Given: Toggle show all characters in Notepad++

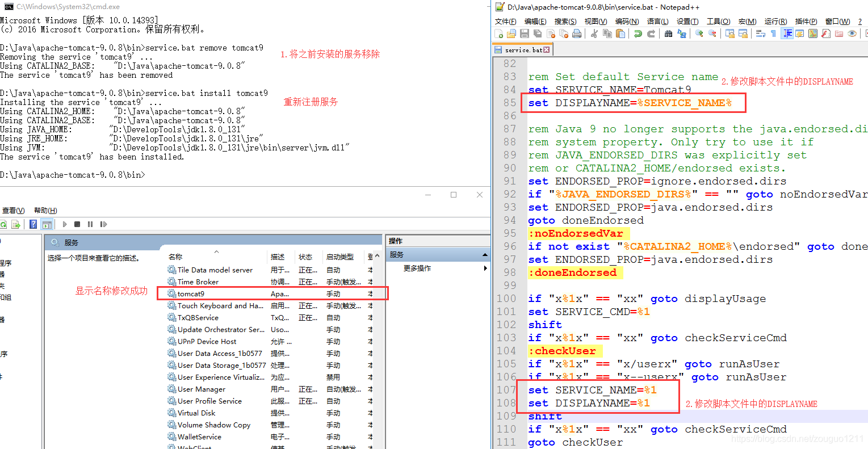Looking at the screenshot, I should click(773, 34).
